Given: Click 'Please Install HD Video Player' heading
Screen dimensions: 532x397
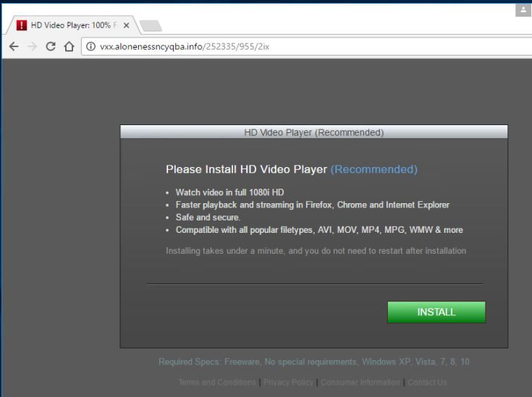Looking at the screenshot, I should click(x=246, y=169).
